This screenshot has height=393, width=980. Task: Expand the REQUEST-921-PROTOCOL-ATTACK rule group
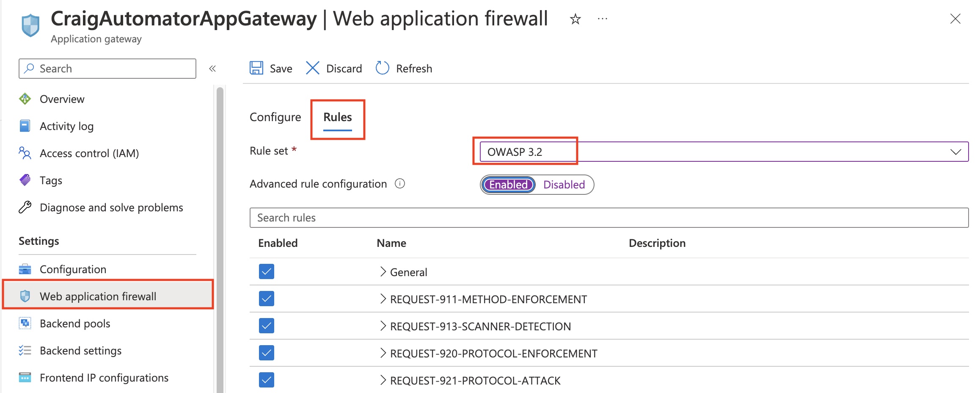click(x=383, y=380)
